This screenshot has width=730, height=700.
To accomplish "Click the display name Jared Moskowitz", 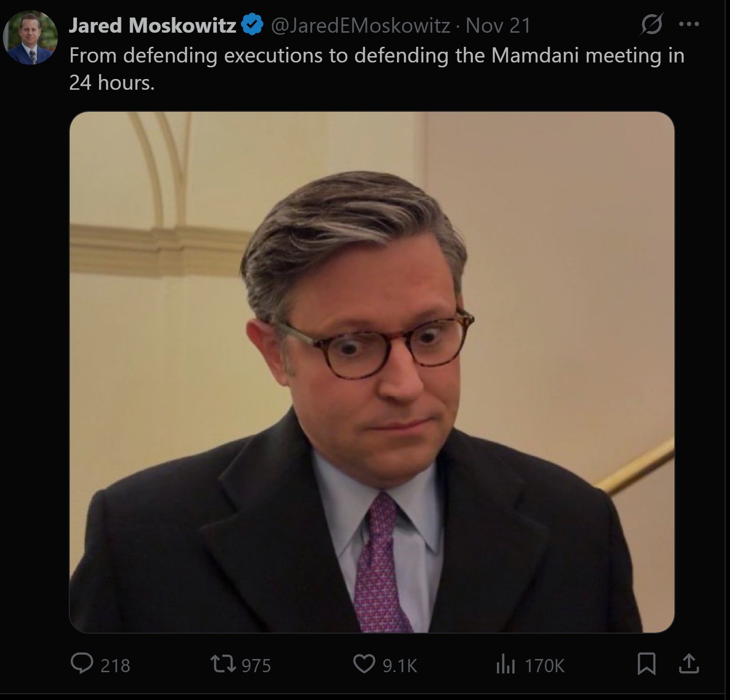I will [x=152, y=25].
